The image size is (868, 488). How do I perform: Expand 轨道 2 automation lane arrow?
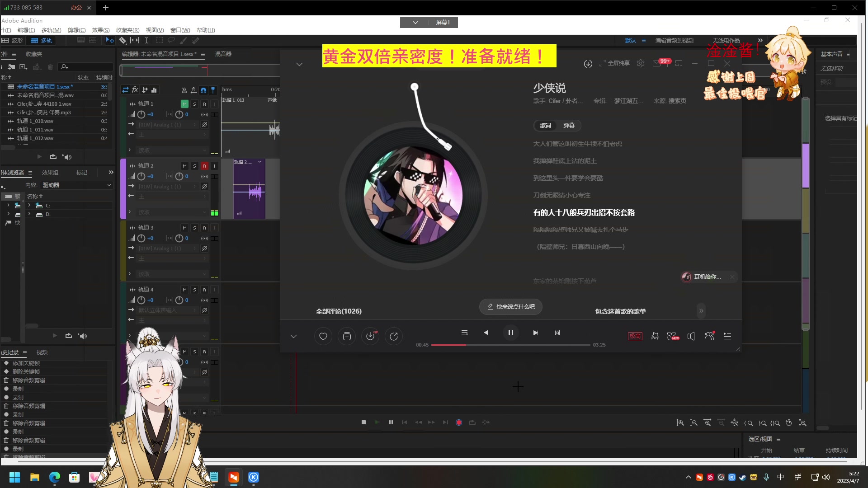(130, 212)
